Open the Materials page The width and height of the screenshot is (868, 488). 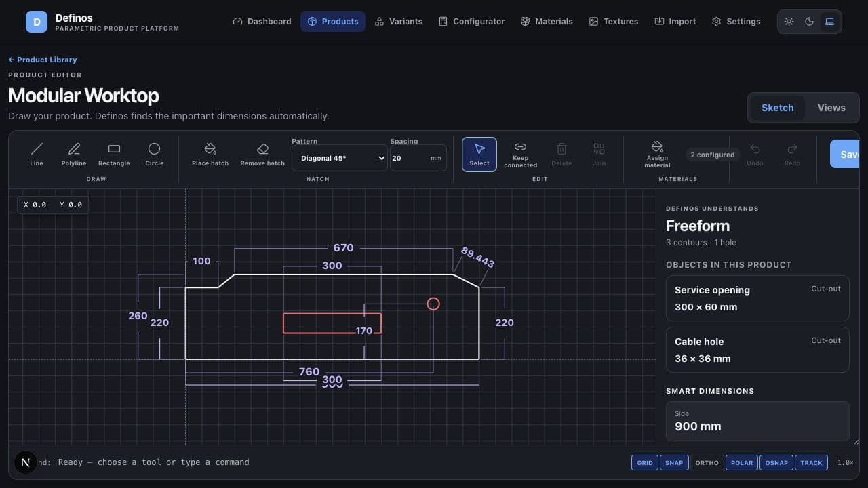pyautogui.click(x=547, y=22)
